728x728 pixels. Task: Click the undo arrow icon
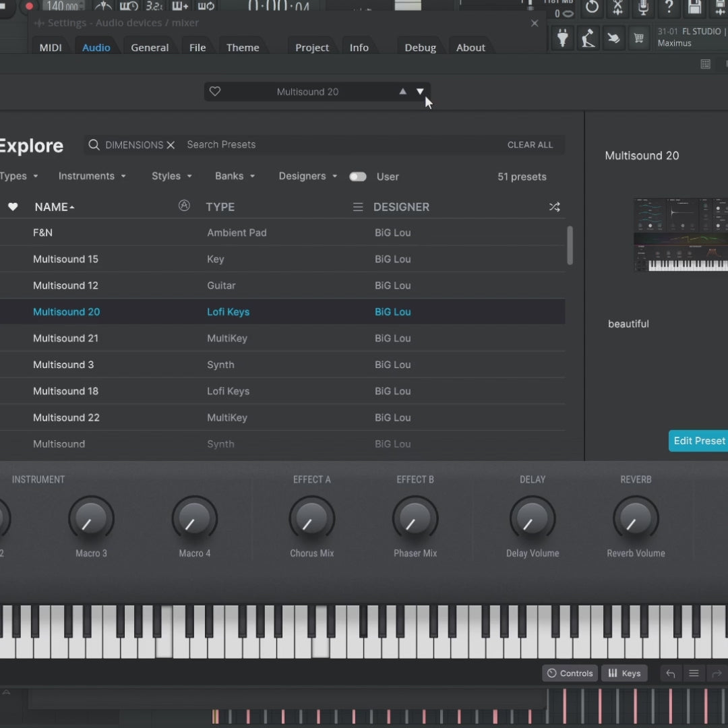[x=670, y=673]
